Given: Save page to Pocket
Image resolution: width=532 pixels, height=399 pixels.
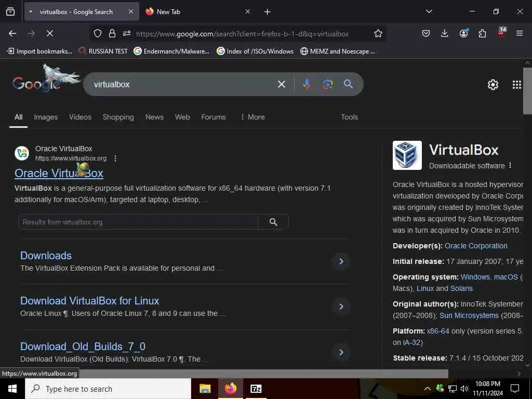Looking at the screenshot, I should 426,33.
